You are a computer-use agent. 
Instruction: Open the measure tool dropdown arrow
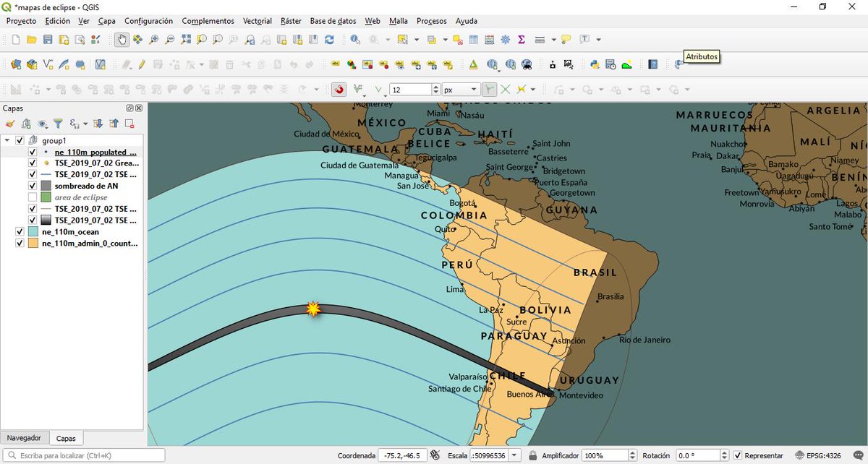pos(554,40)
